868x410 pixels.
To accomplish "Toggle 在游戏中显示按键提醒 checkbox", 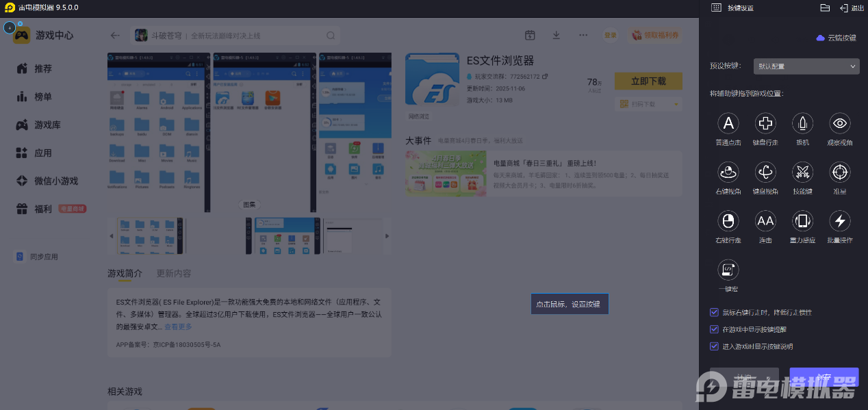I will 714,329.
